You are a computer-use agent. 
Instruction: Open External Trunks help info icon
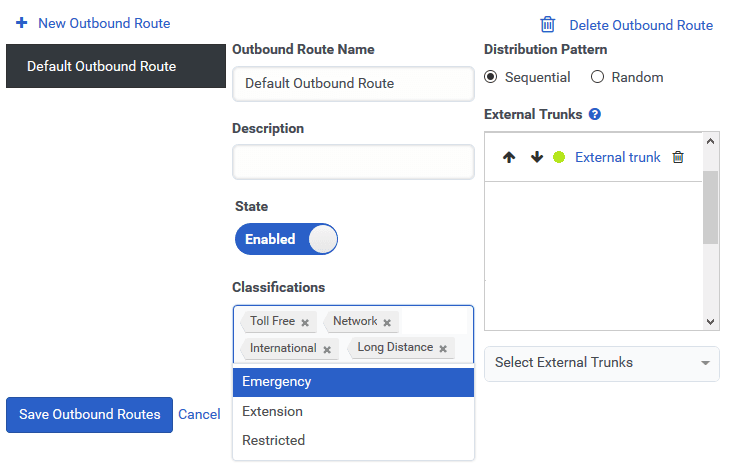(x=595, y=115)
